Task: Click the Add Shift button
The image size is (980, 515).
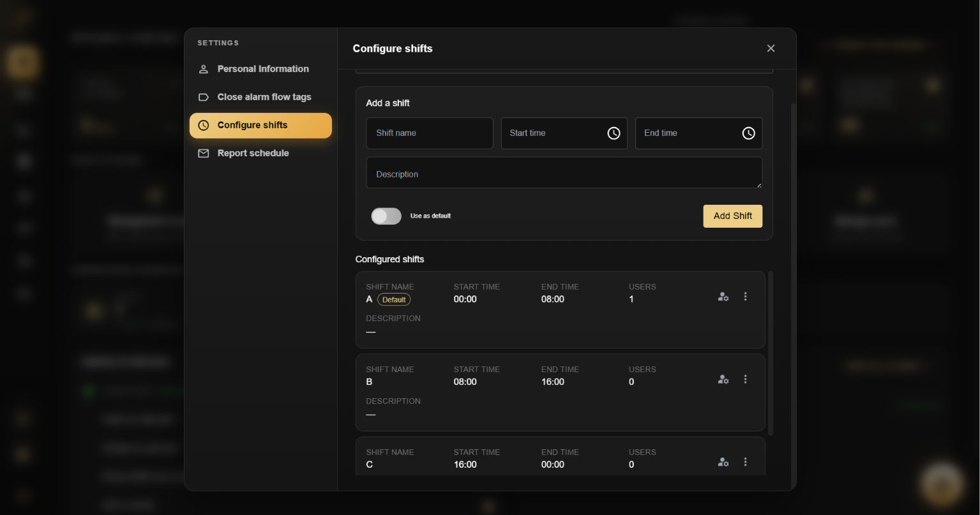Action: point(733,216)
